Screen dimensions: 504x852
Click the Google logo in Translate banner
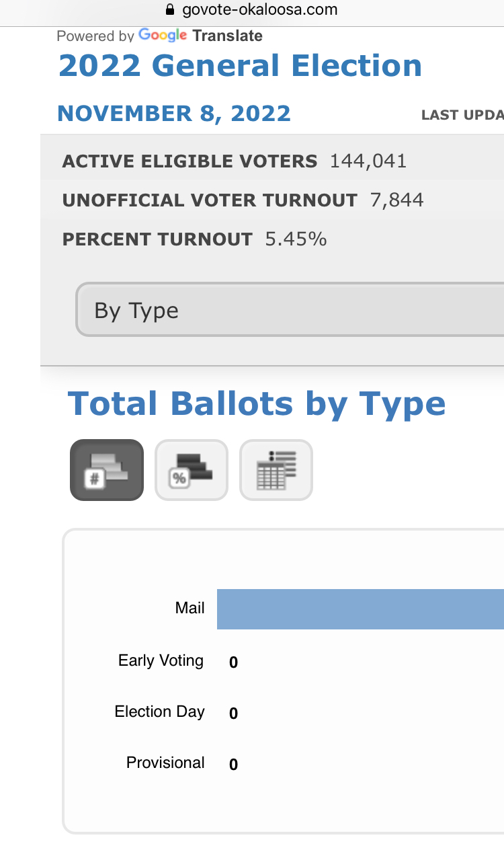click(163, 35)
